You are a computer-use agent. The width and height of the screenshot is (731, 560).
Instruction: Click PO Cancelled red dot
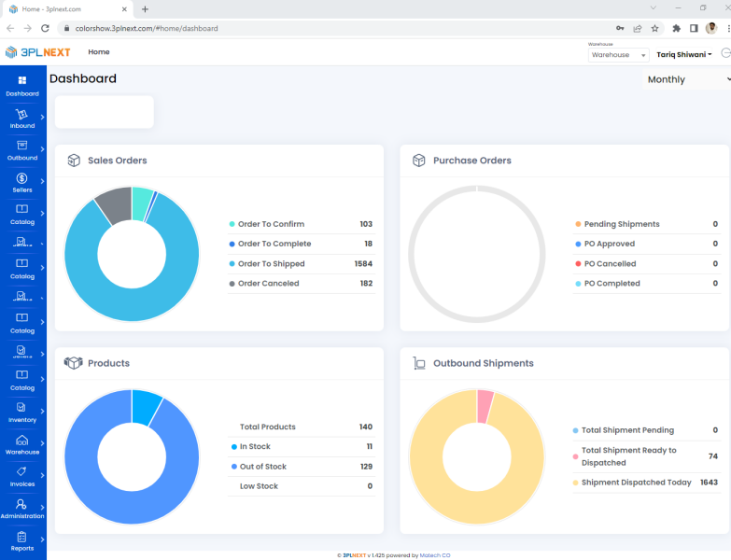coord(578,264)
